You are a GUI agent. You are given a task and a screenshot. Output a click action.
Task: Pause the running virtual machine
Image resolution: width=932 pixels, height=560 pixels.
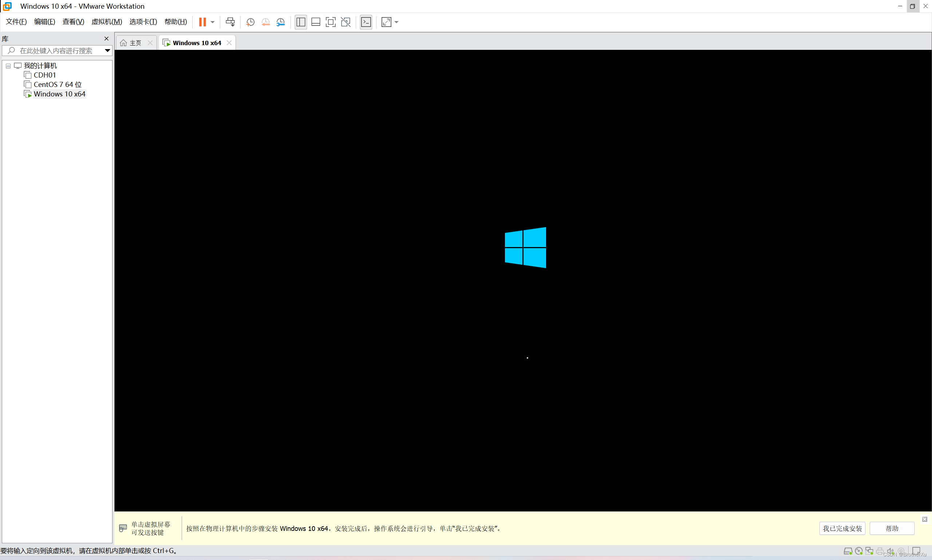202,22
